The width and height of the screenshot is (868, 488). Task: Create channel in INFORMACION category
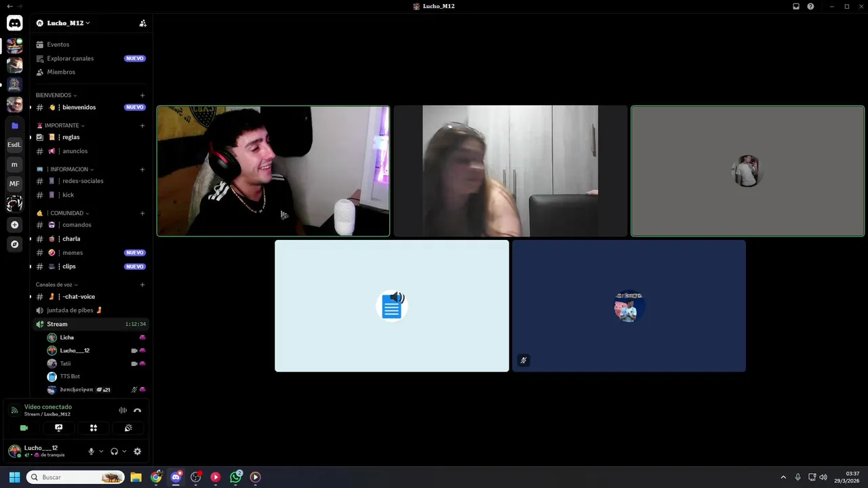[x=142, y=169]
